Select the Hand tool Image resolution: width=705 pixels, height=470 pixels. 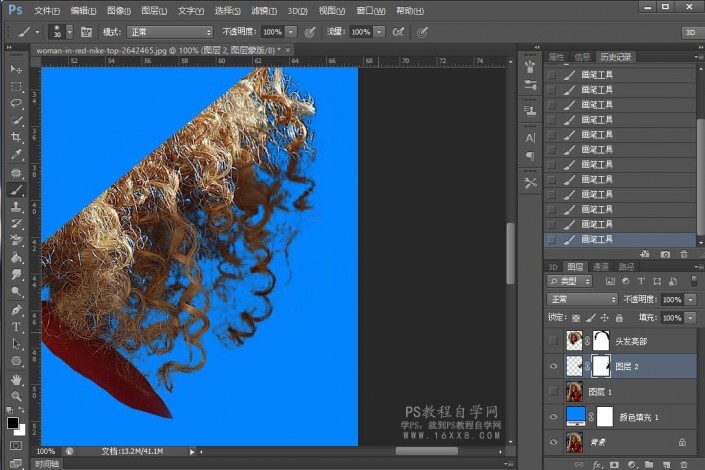click(x=16, y=379)
